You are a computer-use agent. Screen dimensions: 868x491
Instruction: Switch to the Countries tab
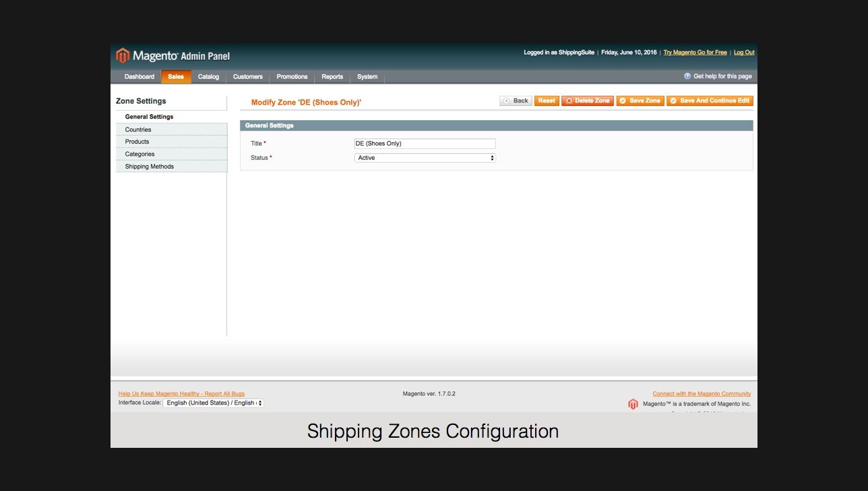click(x=138, y=129)
